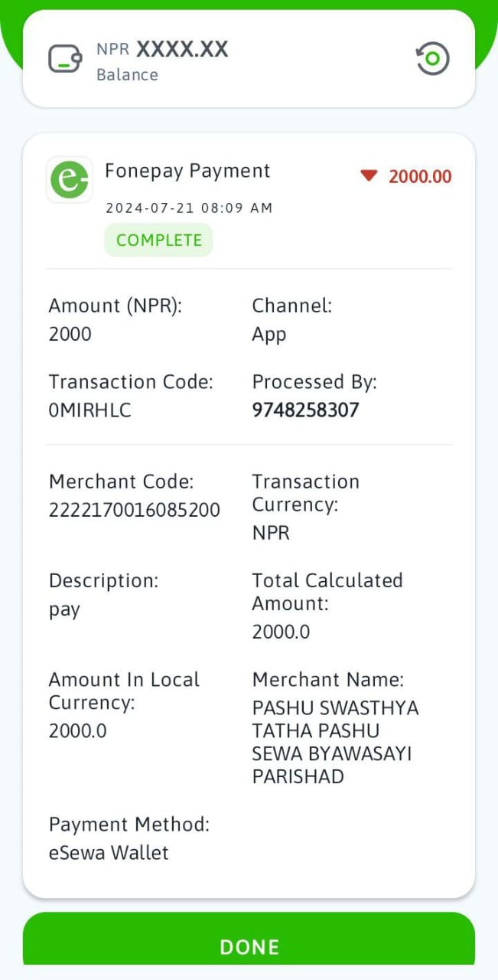The image size is (498, 980).
Task: Select the transaction code 0MIRHLC
Action: pyautogui.click(x=90, y=410)
